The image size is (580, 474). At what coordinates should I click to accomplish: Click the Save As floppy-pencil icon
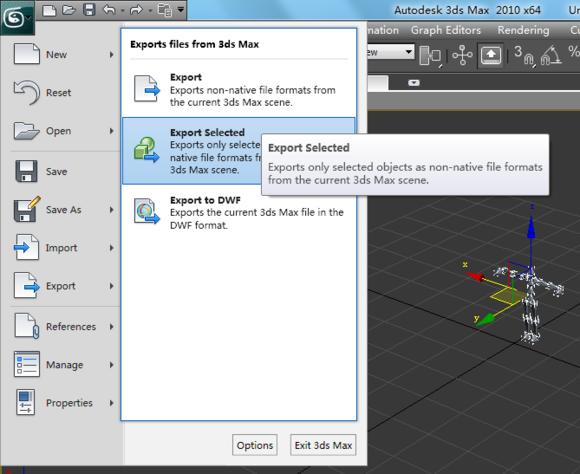[27, 209]
